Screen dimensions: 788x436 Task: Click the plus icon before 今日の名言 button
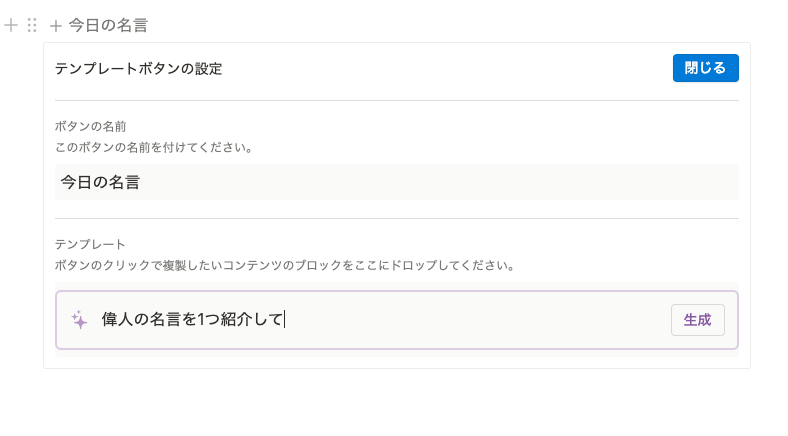pos(56,26)
